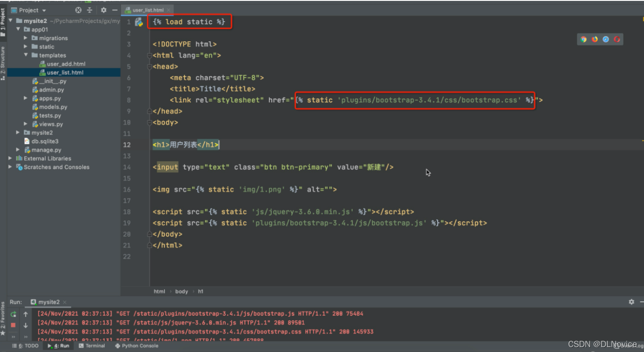The width and height of the screenshot is (644, 352).
Task: Collapse the app01 folder
Action: point(18,30)
